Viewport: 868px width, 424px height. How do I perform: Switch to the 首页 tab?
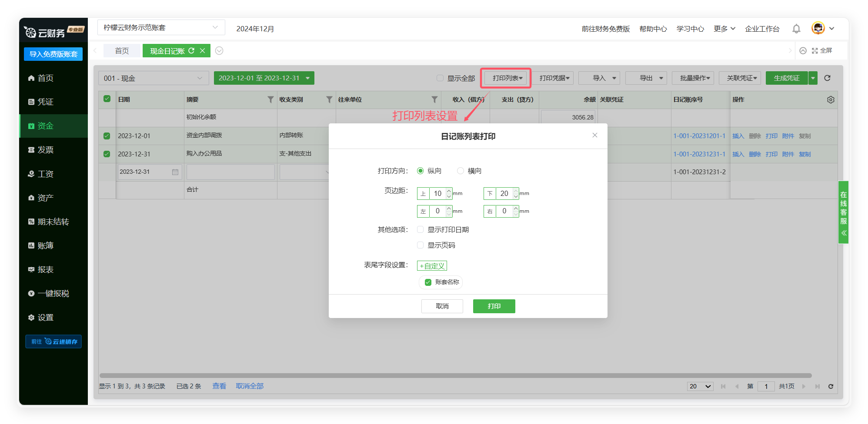[122, 51]
